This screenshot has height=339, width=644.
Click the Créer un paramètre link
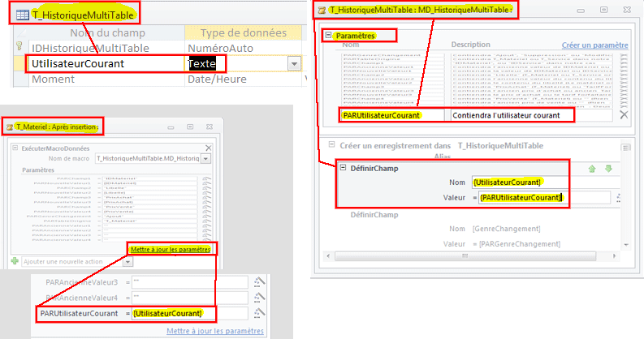pos(595,45)
